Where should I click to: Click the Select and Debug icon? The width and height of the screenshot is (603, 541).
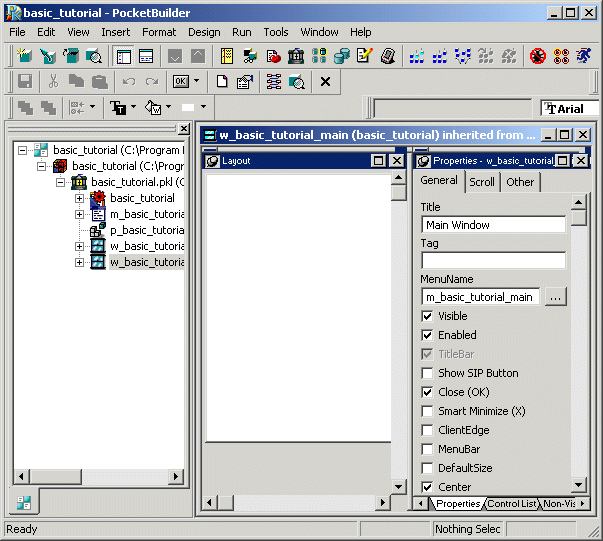click(x=561, y=56)
